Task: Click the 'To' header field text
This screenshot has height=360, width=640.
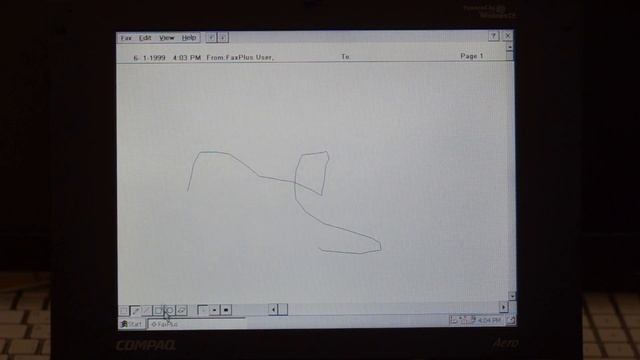Action: coord(345,57)
